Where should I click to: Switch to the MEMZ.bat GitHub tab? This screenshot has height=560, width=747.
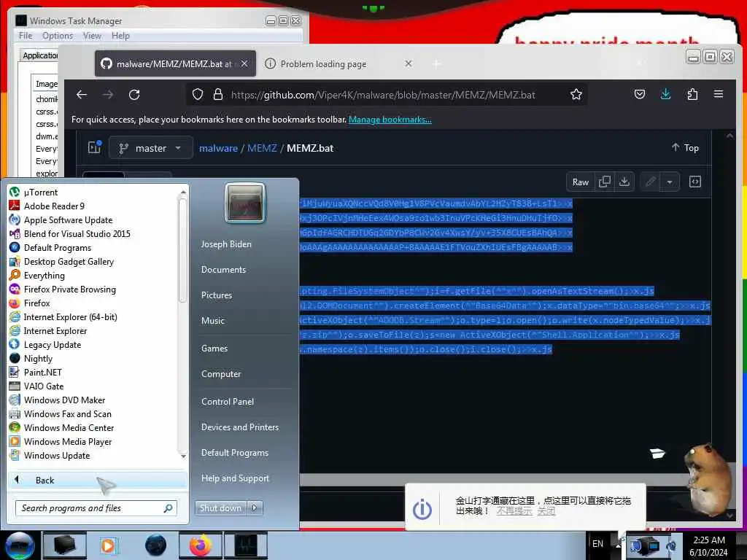[175, 63]
